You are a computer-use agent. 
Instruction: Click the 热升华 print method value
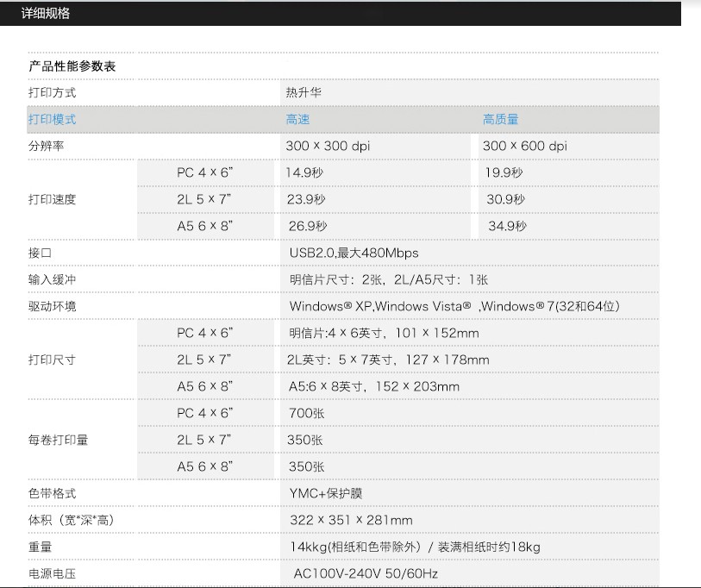tap(304, 93)
